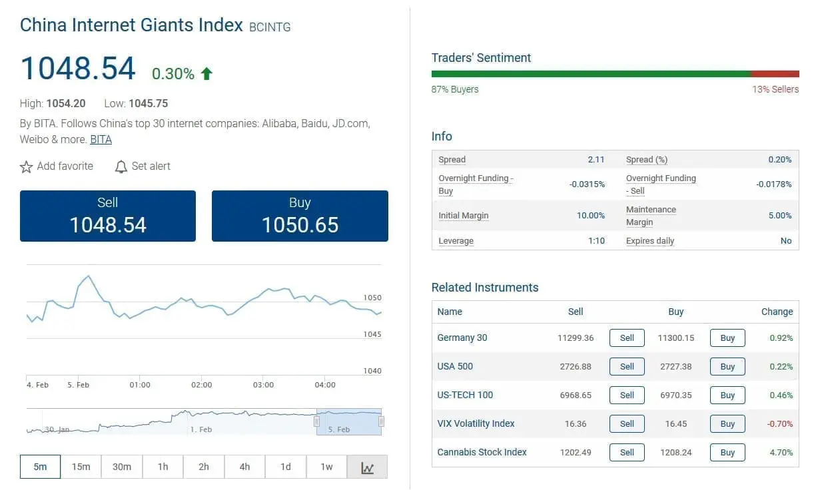Switch to the 1d timeframe
Image resolution: width=826 pixels, height=504 pixels.
(x=285, y=467)
